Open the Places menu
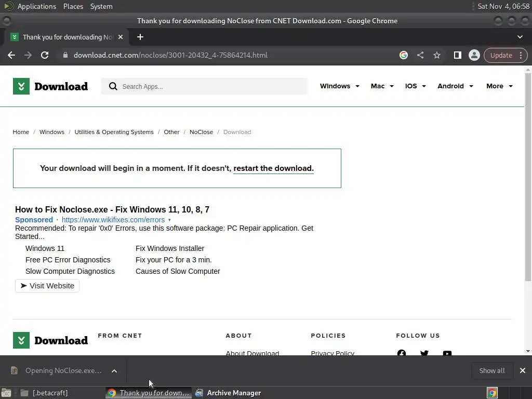Viewport: 532px width, 399px height. pyautogui.click(x=73, y=6)
